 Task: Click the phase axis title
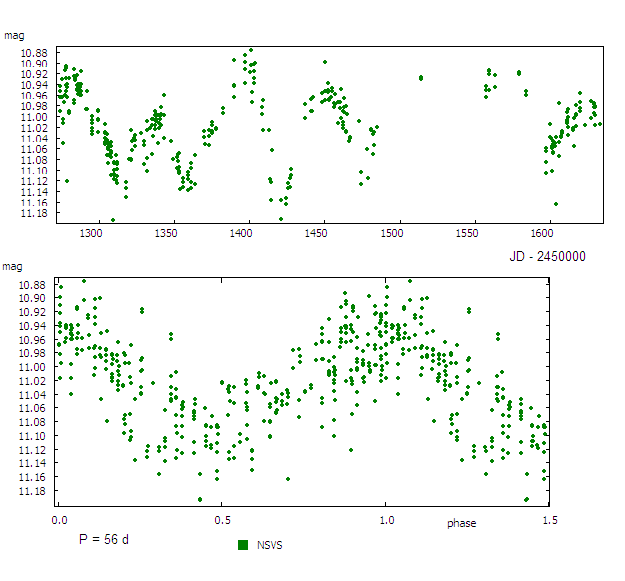pyautogui.click(x=461, y=523)
